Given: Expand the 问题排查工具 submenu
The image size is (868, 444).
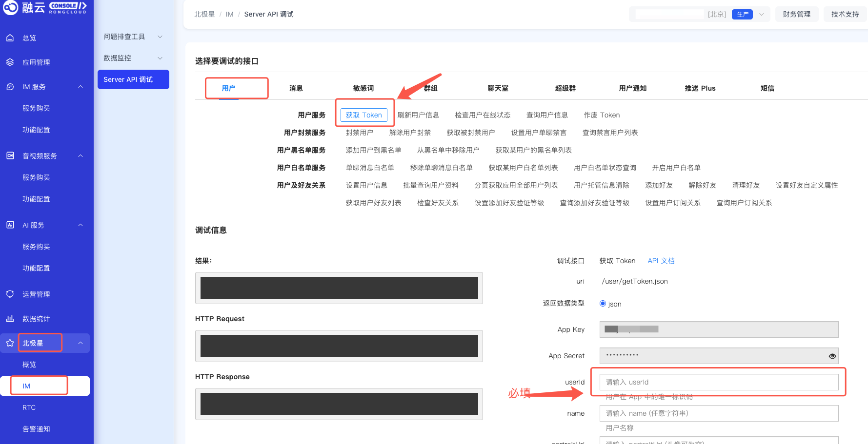Looking at the screenshot, I should pos(160,37).
